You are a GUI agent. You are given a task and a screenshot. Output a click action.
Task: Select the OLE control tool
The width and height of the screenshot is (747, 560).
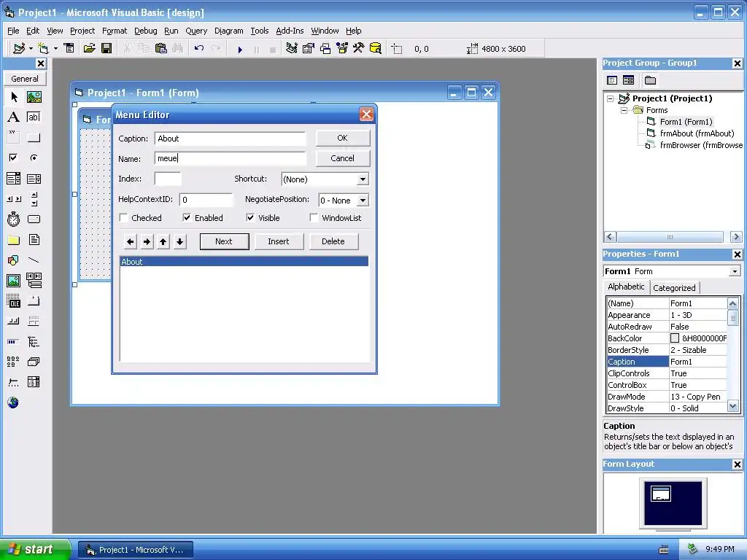14,301
